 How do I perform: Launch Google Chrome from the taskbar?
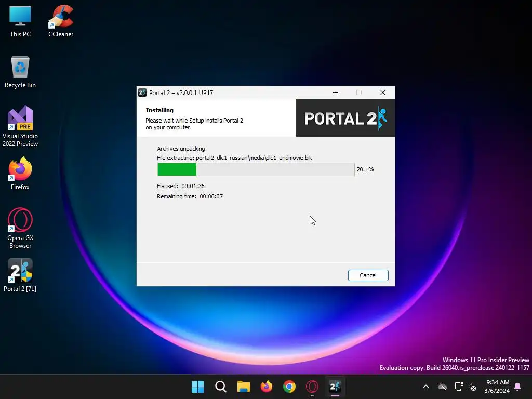point(289,387)
